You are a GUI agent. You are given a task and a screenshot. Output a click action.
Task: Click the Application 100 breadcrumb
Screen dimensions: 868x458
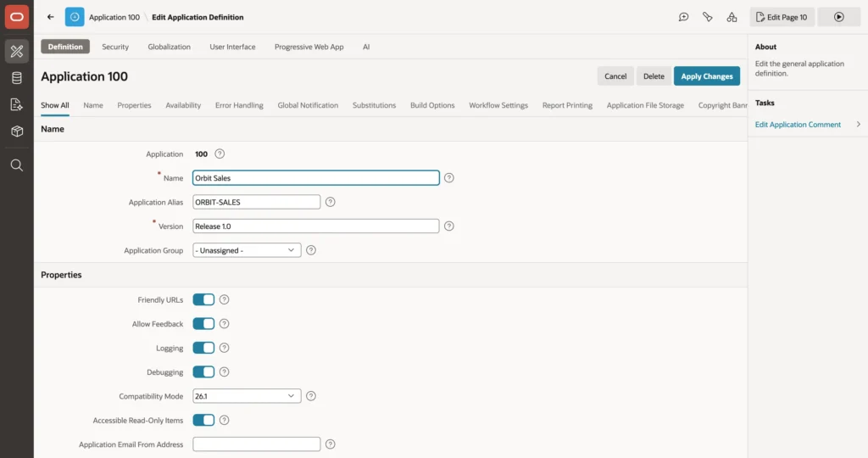(114, 17)
